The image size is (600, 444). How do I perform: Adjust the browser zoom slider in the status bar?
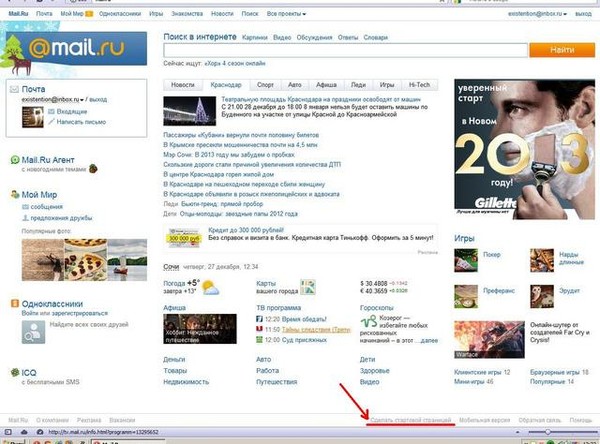(548, 432)
